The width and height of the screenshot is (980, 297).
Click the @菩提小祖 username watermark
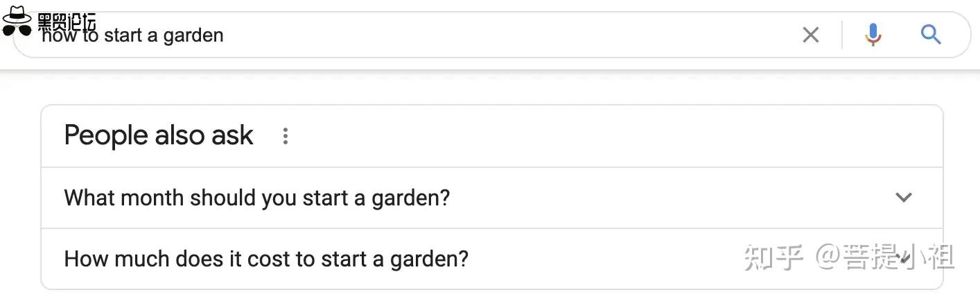886,258
